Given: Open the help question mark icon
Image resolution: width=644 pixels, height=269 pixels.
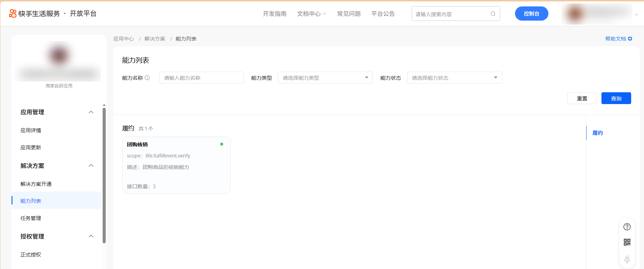Looking at the screenshot, I should click(627, 227).
